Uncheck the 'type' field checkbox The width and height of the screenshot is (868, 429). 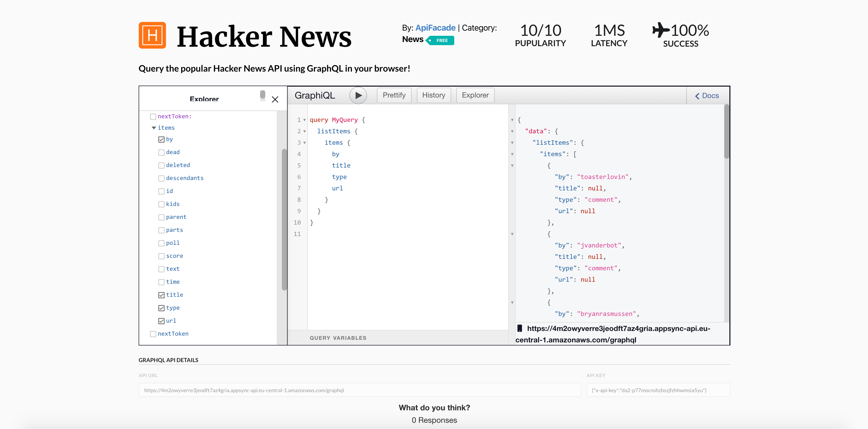pyautogui.click(x=161, y=308)
